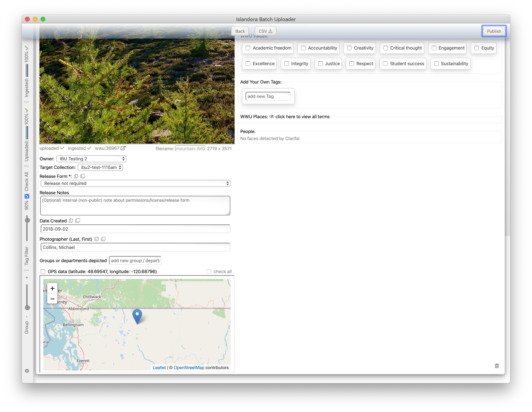Click the eye icon next to WWU Places
The image size is (532, 412).
pos(272,117)
